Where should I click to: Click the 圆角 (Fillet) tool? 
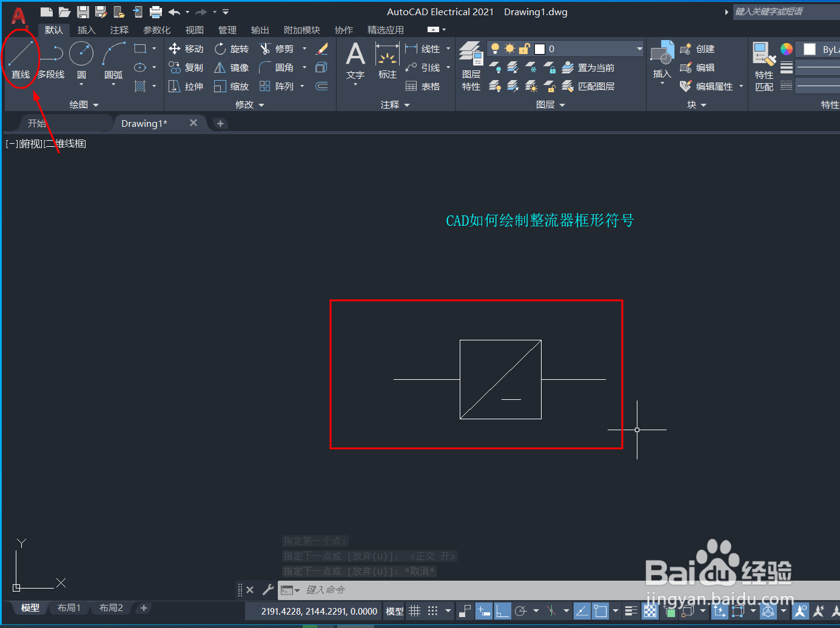(277, 67)
